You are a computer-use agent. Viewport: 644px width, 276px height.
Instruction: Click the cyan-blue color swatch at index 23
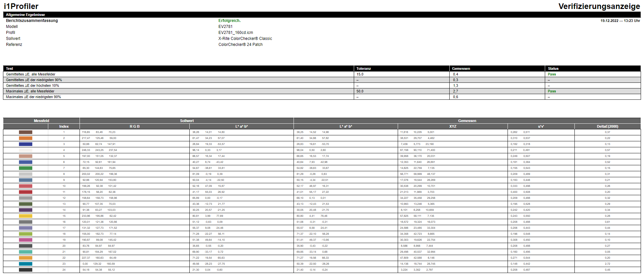(x=26, y=264)
